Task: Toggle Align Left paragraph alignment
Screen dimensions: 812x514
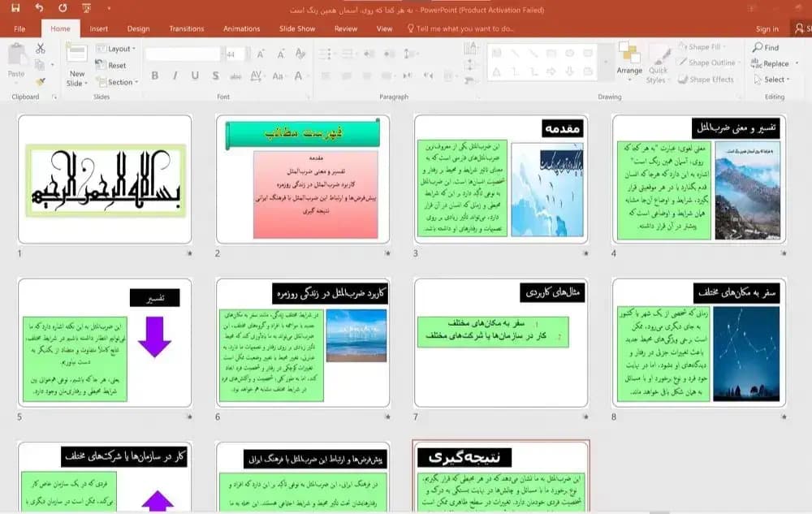Action: tap(326, 76)
